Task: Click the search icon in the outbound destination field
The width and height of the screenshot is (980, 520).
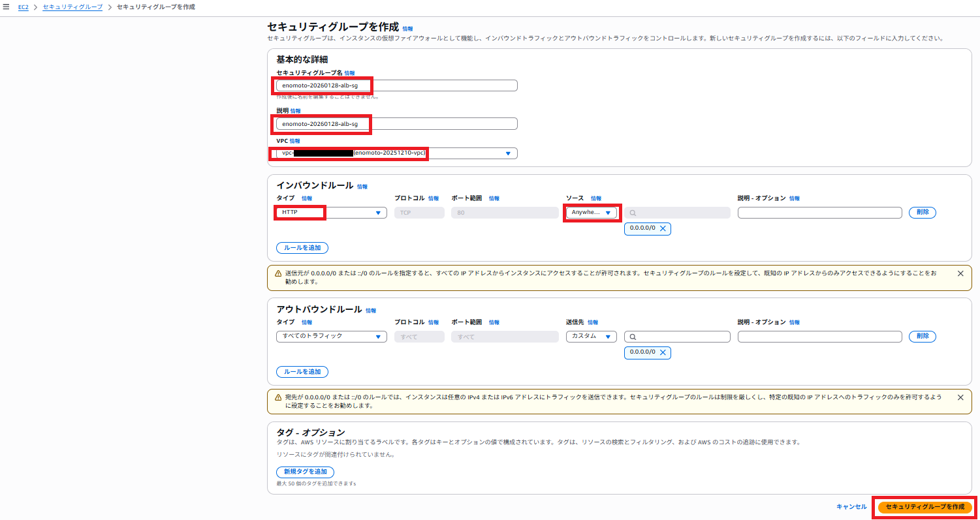Action: point(632,337)
